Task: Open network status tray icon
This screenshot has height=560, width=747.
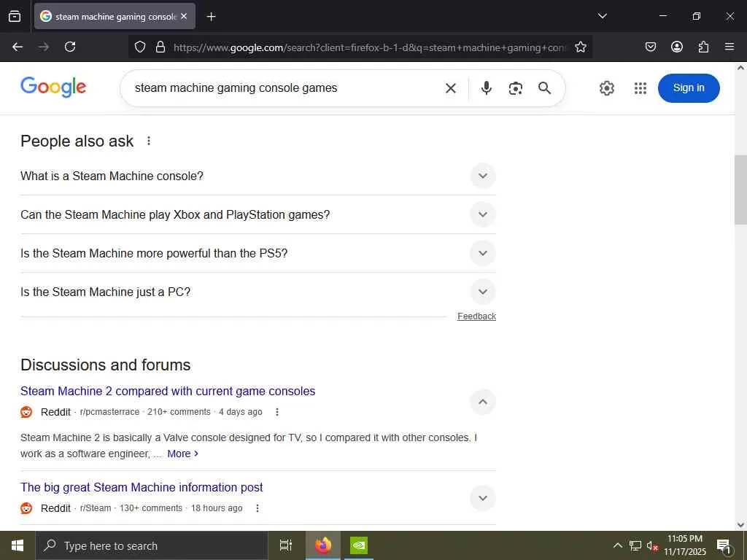Action: (635, 545)
